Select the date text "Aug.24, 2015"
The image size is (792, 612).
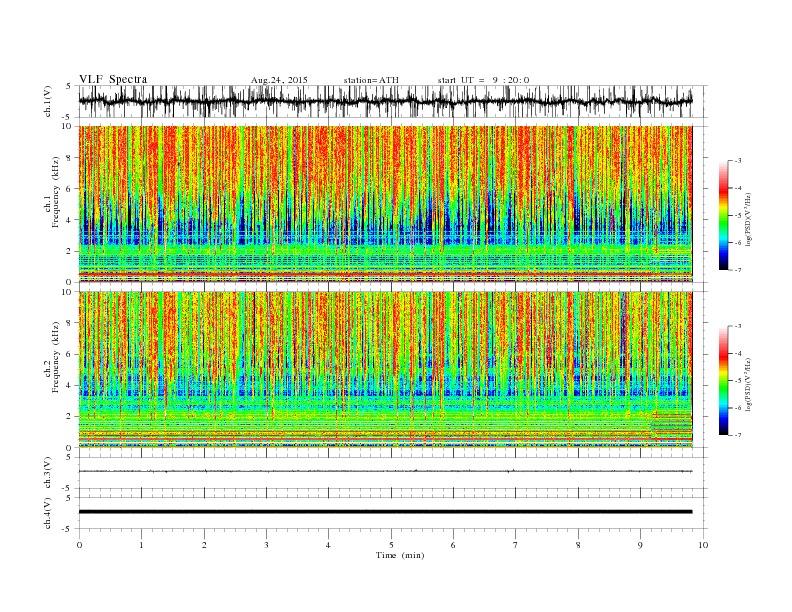[x=279, y=80]
